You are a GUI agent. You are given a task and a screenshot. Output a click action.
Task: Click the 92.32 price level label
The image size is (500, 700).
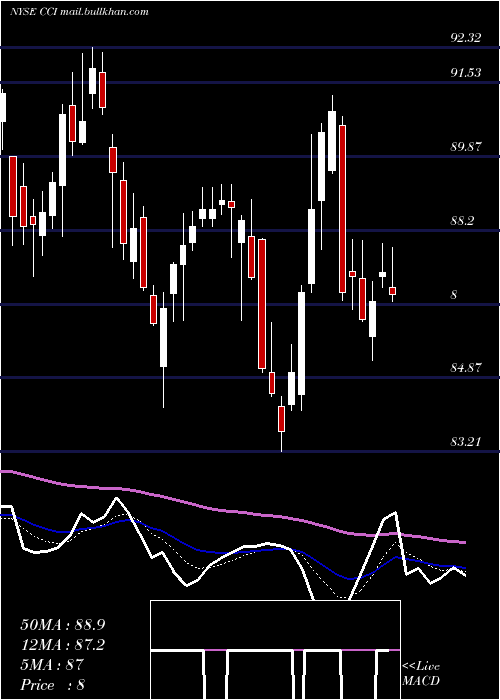point(466,38)
